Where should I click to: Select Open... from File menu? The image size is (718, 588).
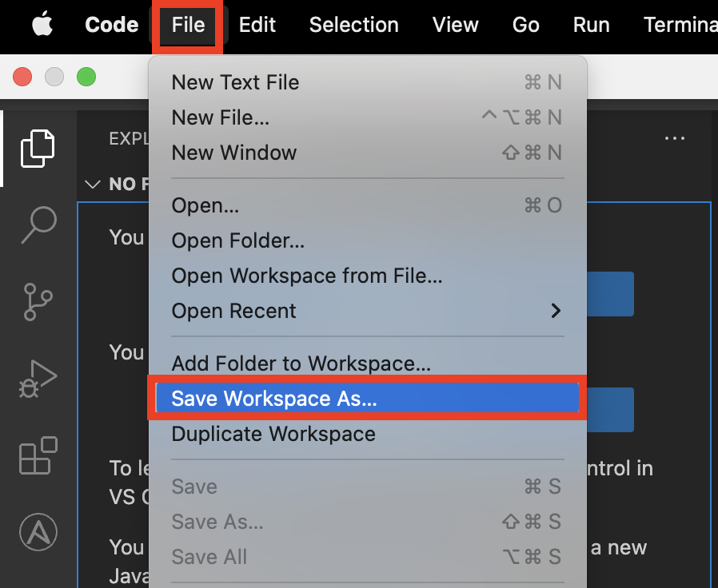pos(368,205)
